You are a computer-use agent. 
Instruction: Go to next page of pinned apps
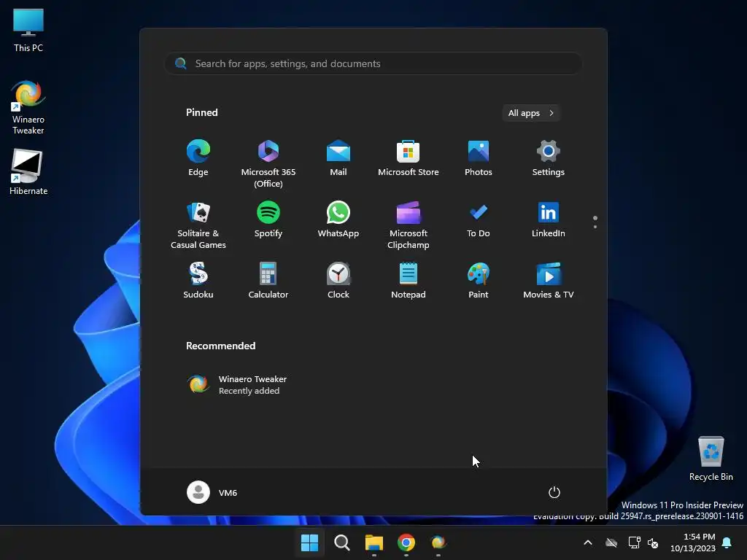pyautogui.click(x=595, y=227)
